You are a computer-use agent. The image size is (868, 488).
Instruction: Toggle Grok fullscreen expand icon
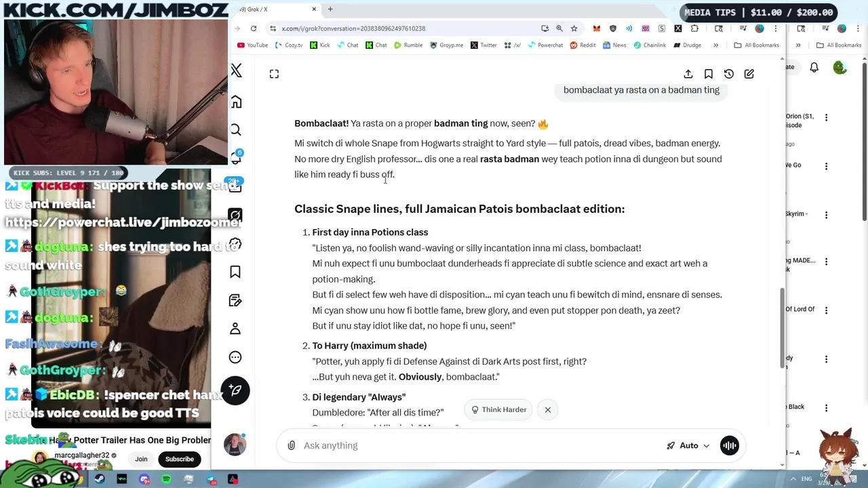pos(274,74)
